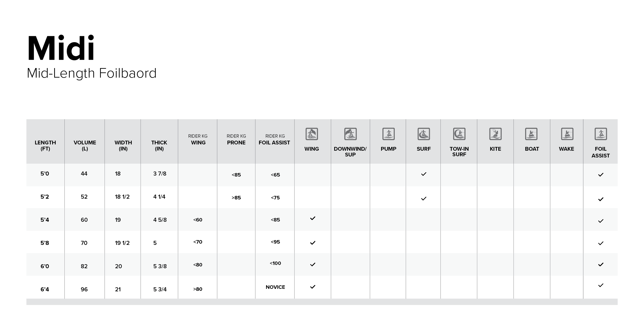Screen dimensions: 644x328
Task: Click the 6'0 length row cell
Action: click(x=45, y=266)
